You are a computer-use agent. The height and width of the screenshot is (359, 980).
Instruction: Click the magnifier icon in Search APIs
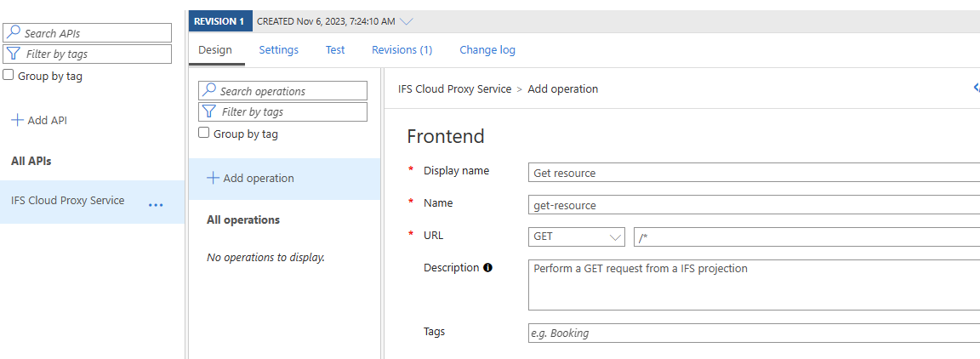tap(14, 33)
